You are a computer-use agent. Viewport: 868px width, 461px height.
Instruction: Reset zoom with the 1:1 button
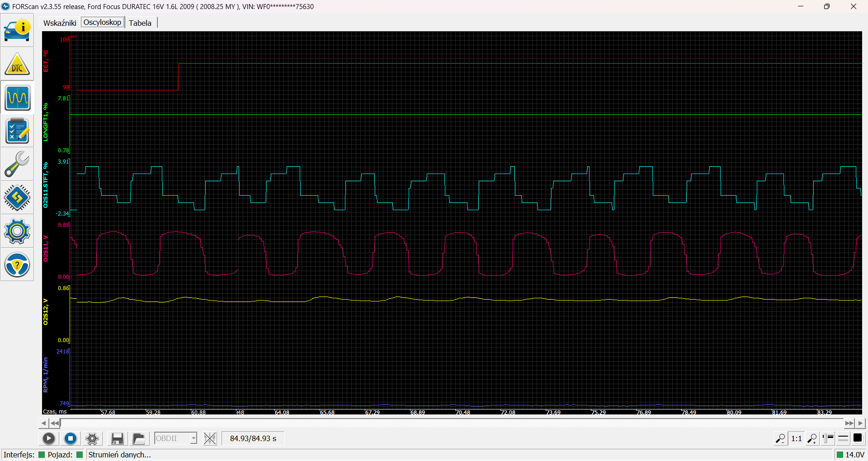click(797, 438)
